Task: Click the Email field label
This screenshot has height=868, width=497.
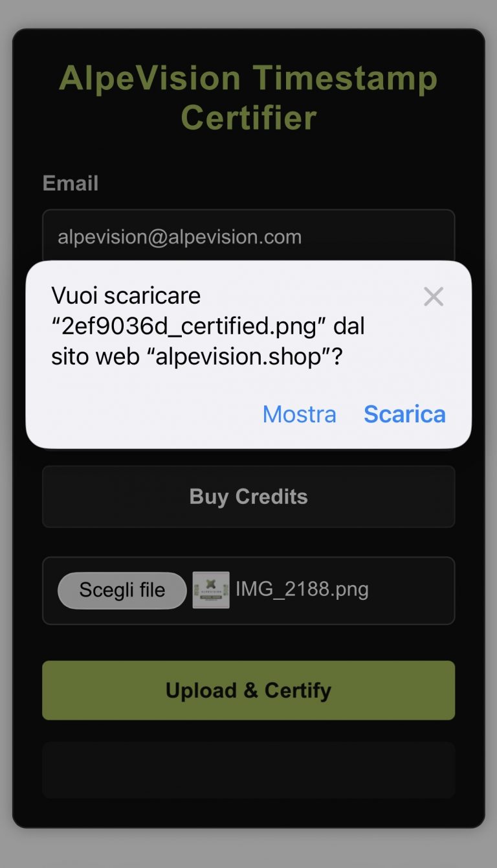Action: click(71, 183)
